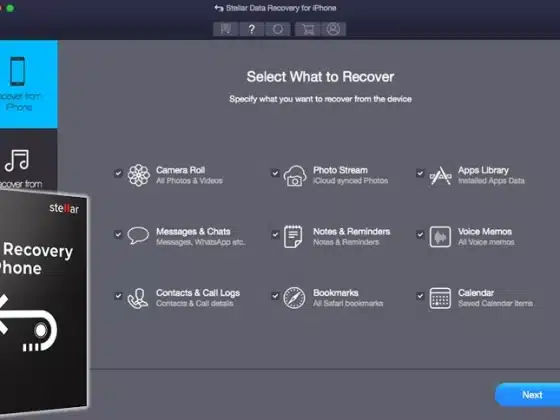Click the "Contacts & Call Logs" label text
The height and width of the screenshot is (420, 560).
[x=198, y=293]
